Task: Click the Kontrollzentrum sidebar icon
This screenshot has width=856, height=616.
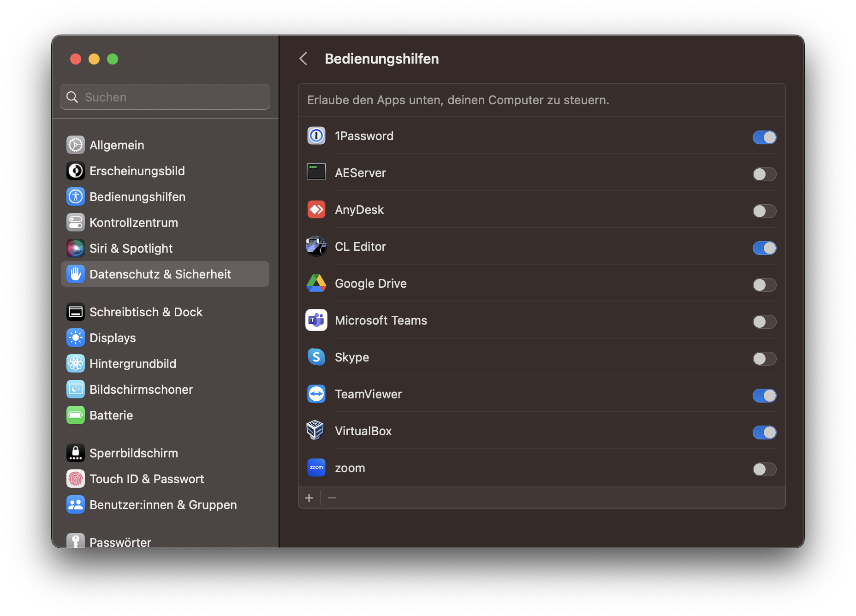Action: pos(76,222)
